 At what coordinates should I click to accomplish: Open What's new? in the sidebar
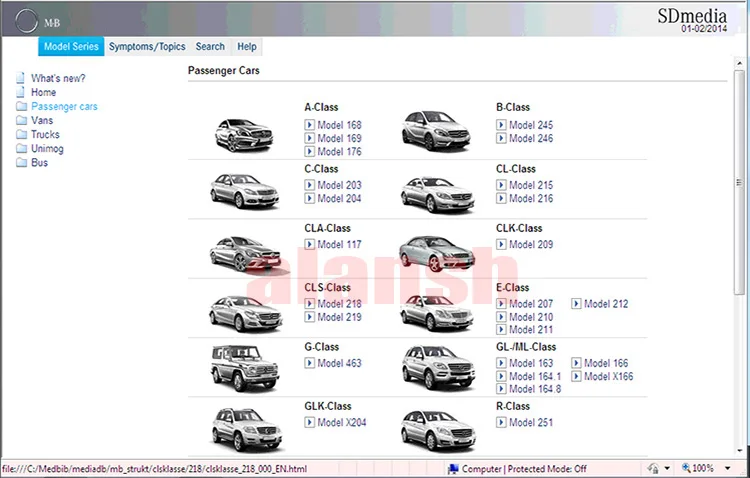(58, 78)
